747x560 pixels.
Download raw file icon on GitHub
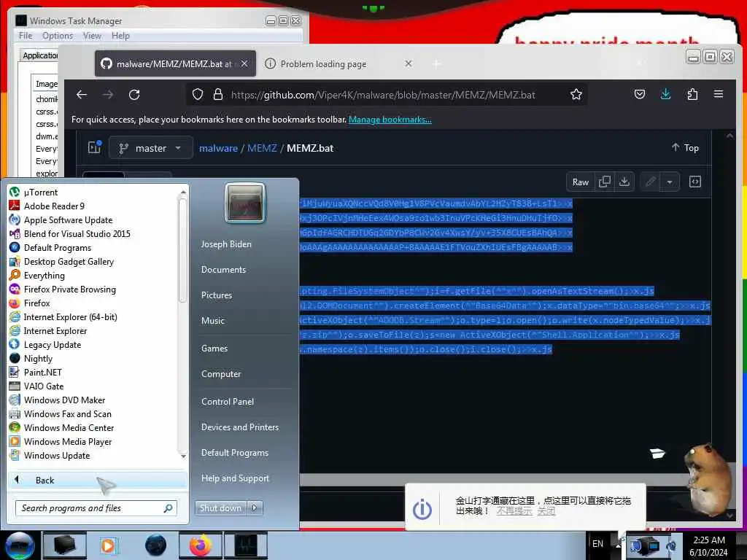624,182
